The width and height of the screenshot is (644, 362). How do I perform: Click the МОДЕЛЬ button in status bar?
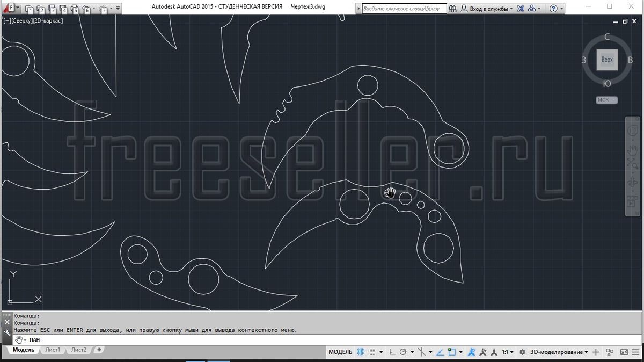pyautogui.click(x=340, y=352)
